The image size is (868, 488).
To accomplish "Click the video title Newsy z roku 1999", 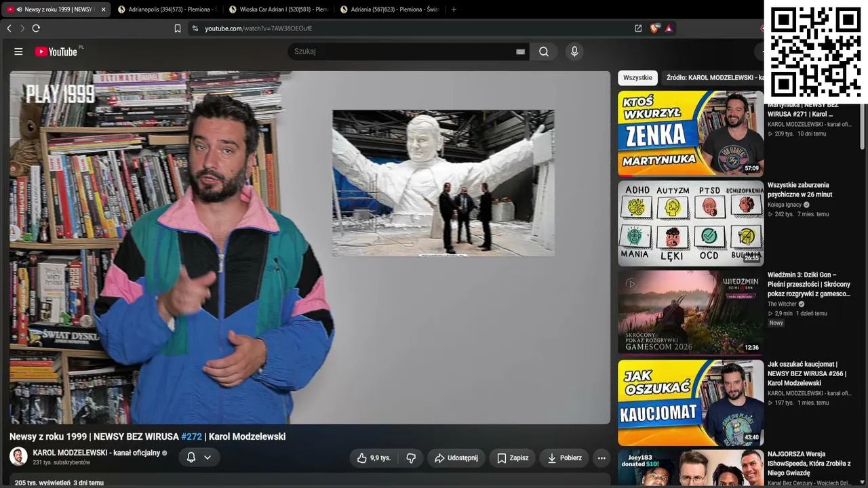I will pos(147,436).
